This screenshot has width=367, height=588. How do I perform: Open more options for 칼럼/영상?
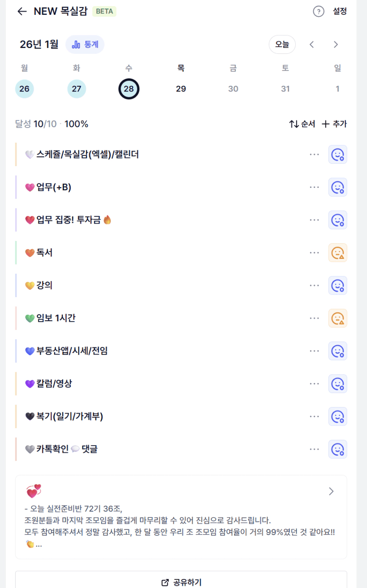(x=315, y=384)
